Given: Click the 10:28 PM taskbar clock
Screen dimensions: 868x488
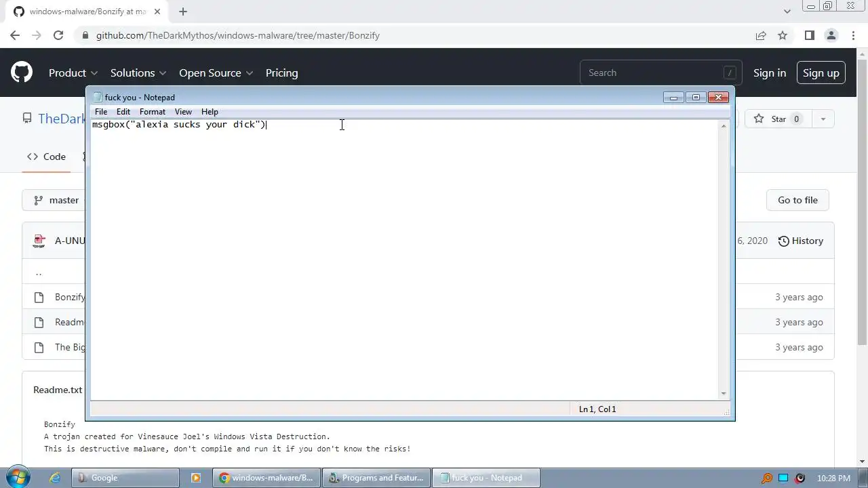Looking at the screenshot, I should tap(834, 478).
